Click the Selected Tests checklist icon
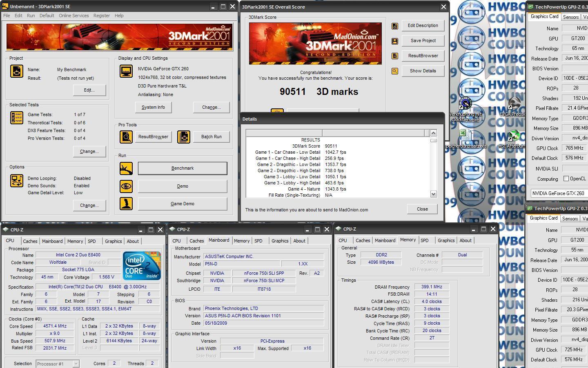588x368 pixels. (16, 118)
